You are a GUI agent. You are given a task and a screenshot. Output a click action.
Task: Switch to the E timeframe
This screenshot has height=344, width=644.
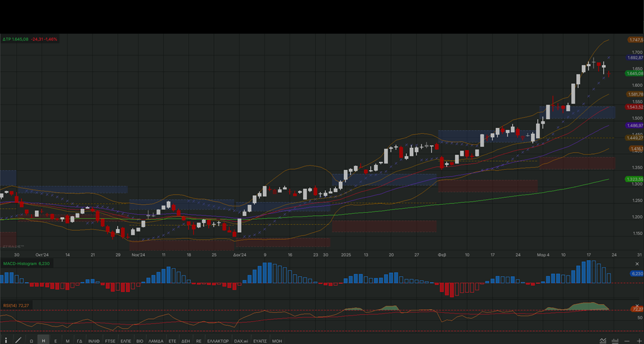(56, 341)
